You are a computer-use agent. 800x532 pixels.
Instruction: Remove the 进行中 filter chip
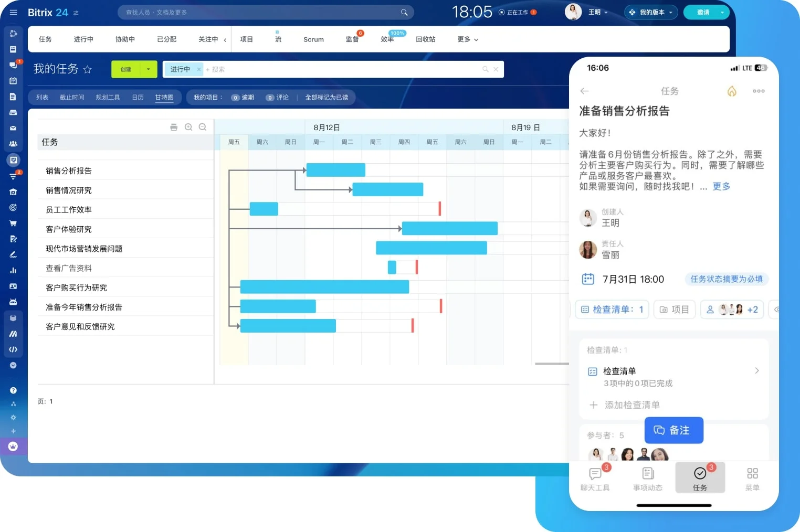(199, 69)
